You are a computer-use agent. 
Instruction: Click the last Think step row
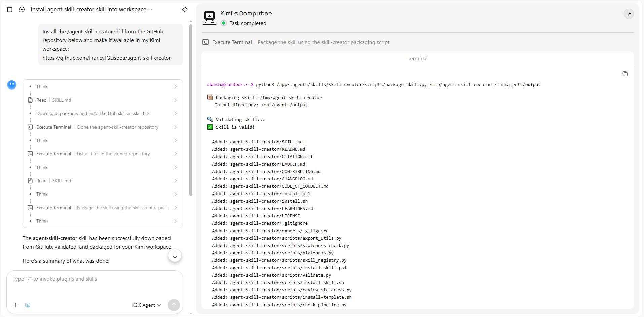tap(103, 221)
